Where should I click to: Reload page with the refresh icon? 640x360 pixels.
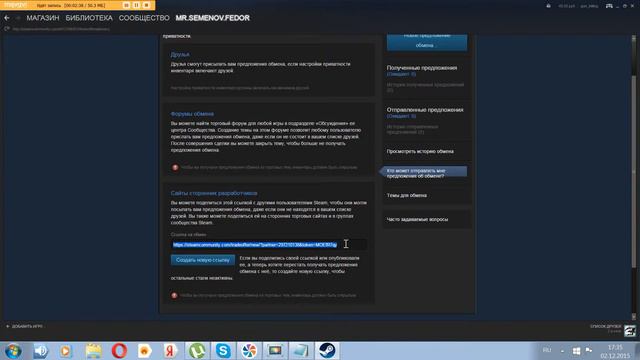tap(7, 29)
